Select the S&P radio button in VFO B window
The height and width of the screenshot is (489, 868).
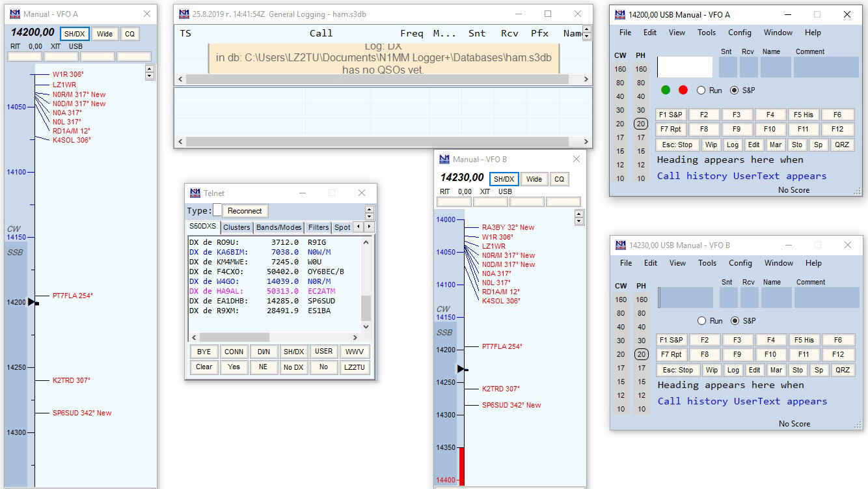point(735,321)
